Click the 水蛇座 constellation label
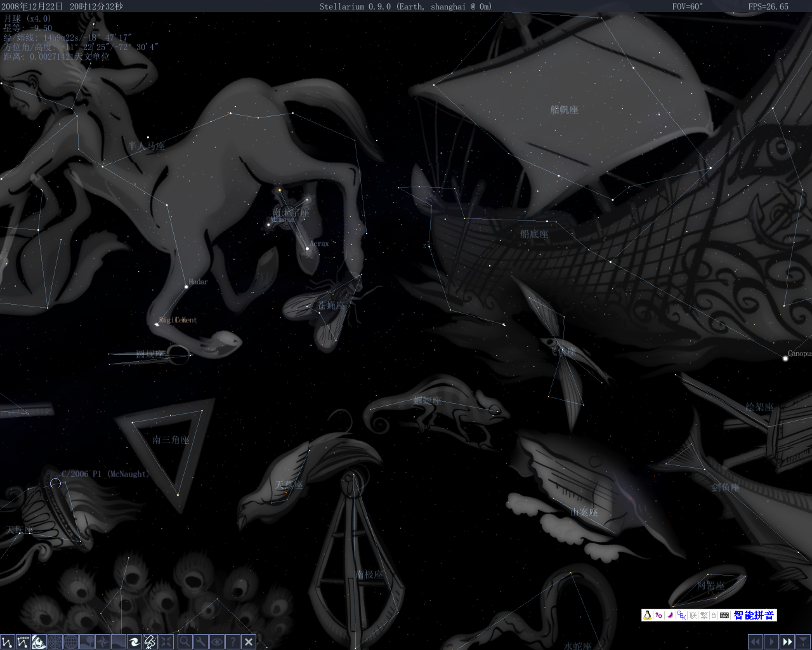The height and width of the screenshot is (650, 812). (578, 646)
